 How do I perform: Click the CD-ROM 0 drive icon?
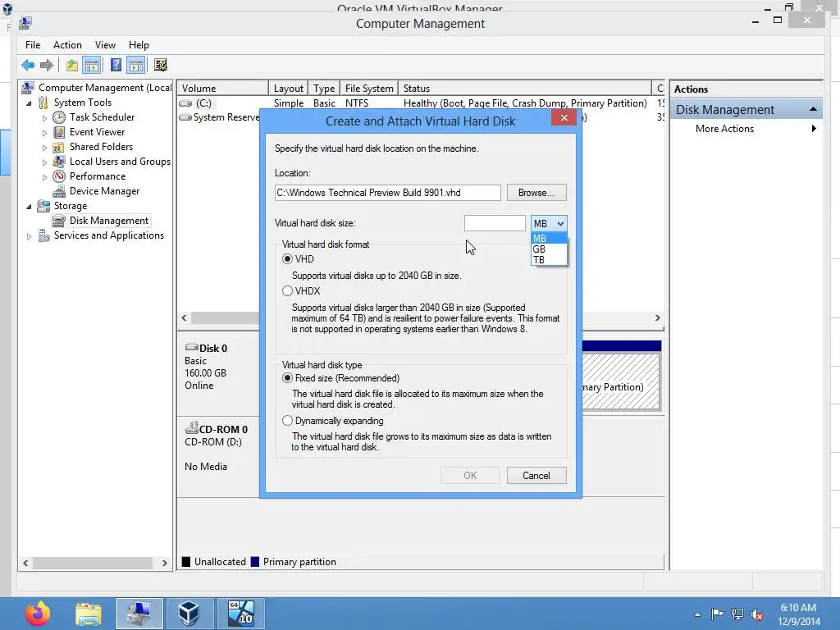(x=191, y=428)
